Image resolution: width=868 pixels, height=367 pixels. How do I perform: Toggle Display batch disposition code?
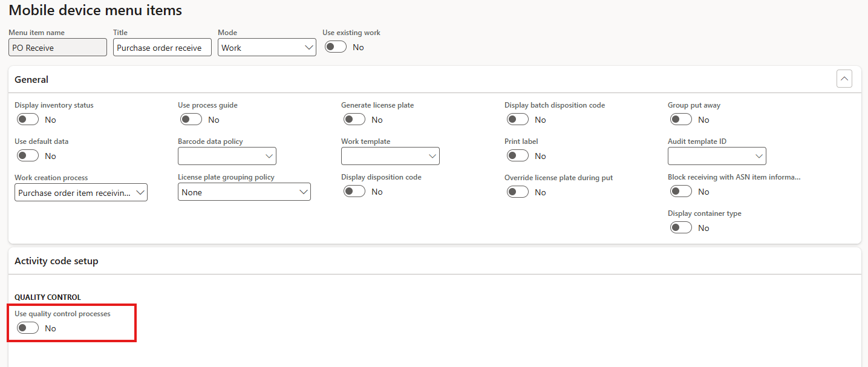pos(518,120)
